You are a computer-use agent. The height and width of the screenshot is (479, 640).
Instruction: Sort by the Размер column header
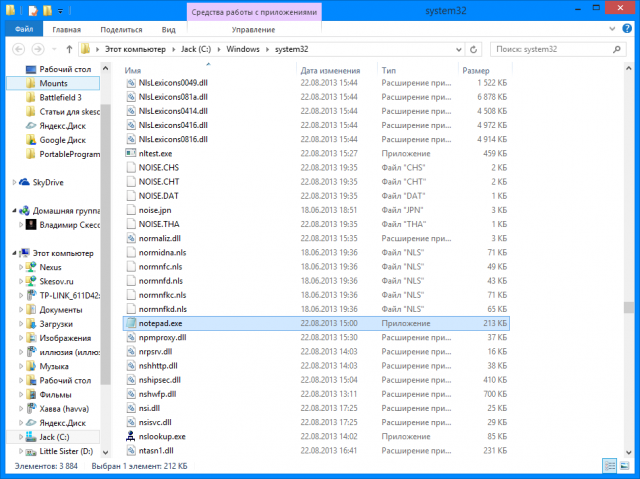click(485, 70)
